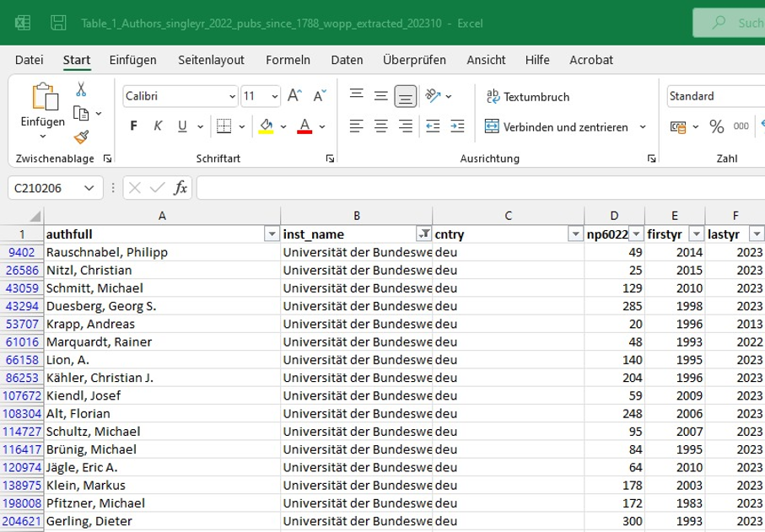Click the Ausschneiden scissors icon
The image size is (765, 532).
click(x=81, y=89)
